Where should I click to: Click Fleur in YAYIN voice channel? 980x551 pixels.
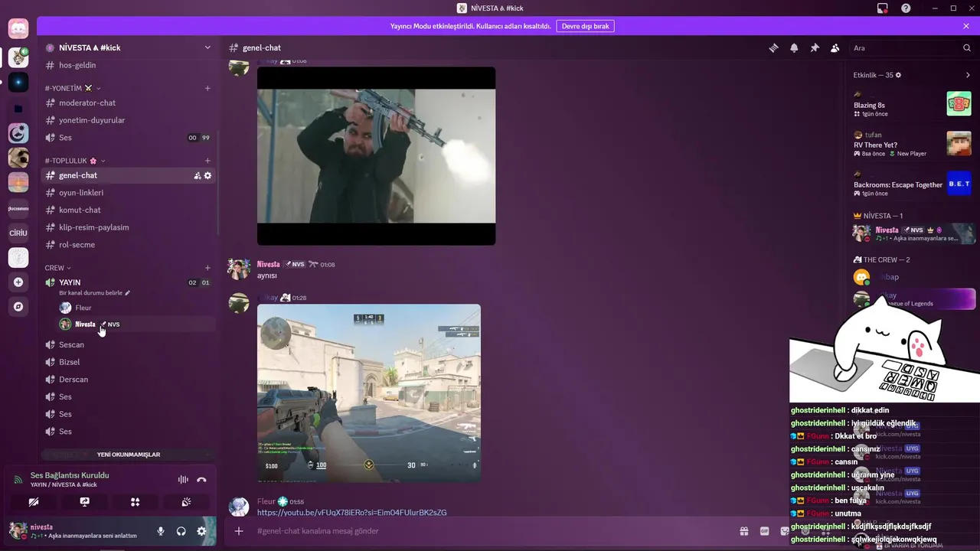(136, 308)
